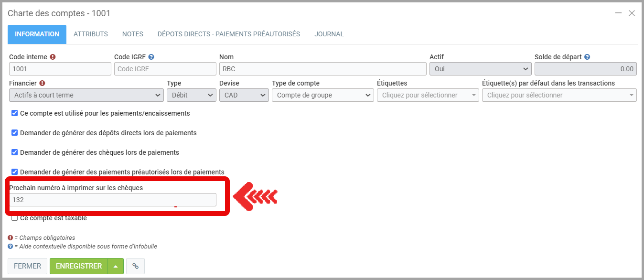Switch to the Attributs tab
The height and width of the screenshot is (280, 644).
point(91,34)
